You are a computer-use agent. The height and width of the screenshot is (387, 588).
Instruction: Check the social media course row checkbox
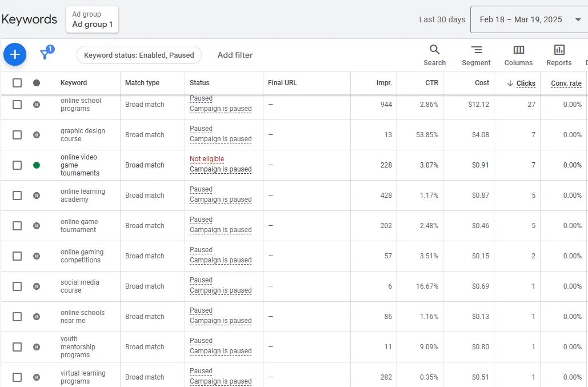pyautogui.click(x=17, y=286)
